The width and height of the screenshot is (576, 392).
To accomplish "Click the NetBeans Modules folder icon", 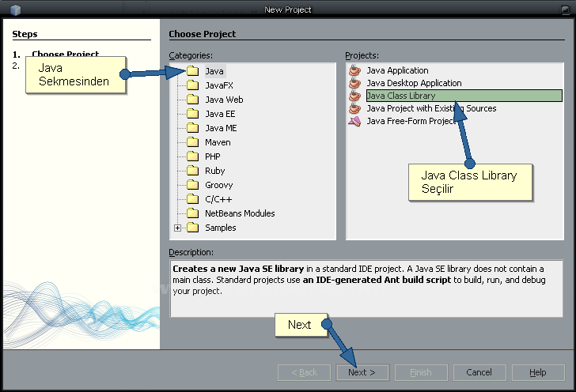I will pos(192,213).
